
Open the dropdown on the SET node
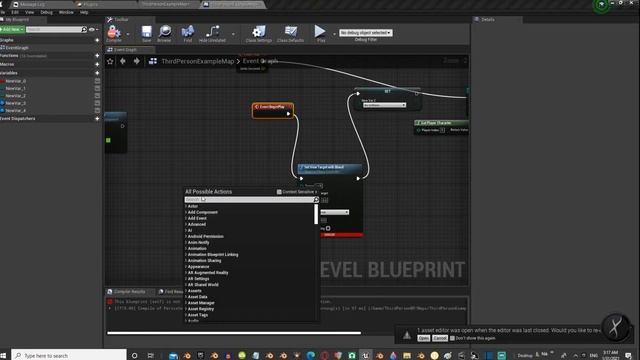tap(384, 105)
